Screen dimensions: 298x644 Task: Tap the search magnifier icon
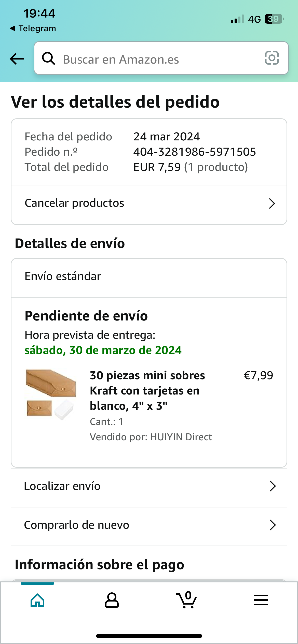coord(48,58)
